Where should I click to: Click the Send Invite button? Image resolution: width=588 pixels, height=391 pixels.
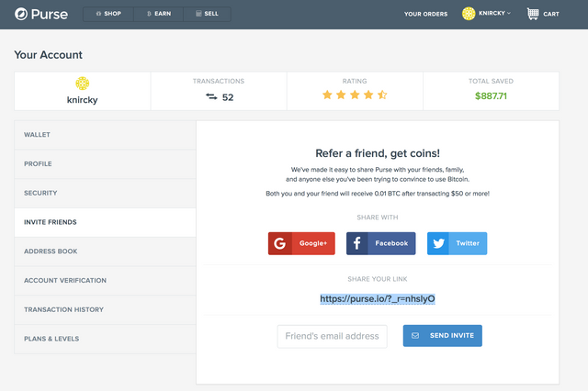[443, 336]
